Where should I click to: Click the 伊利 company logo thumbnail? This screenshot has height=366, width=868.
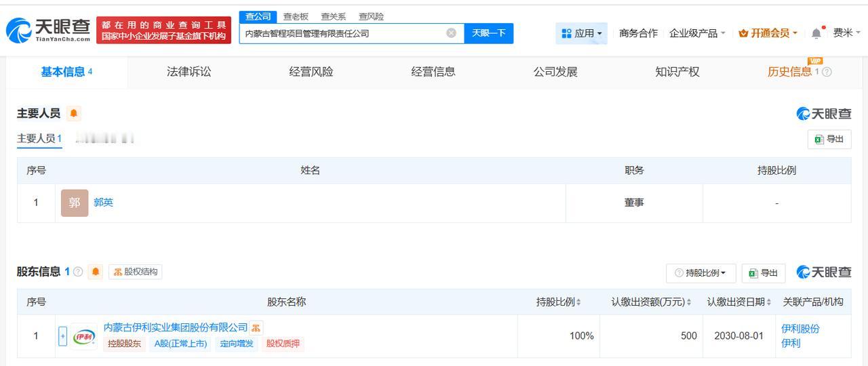pos(84,336)
